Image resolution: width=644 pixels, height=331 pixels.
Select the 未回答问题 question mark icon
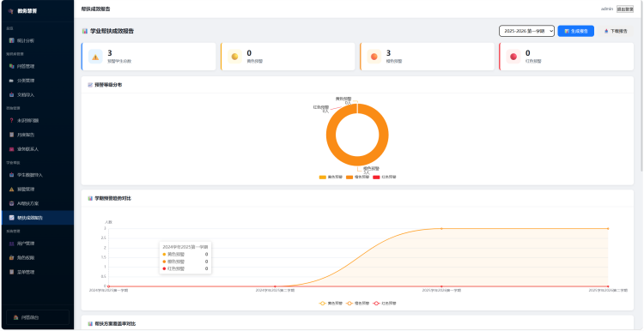[x=11, y=121]
